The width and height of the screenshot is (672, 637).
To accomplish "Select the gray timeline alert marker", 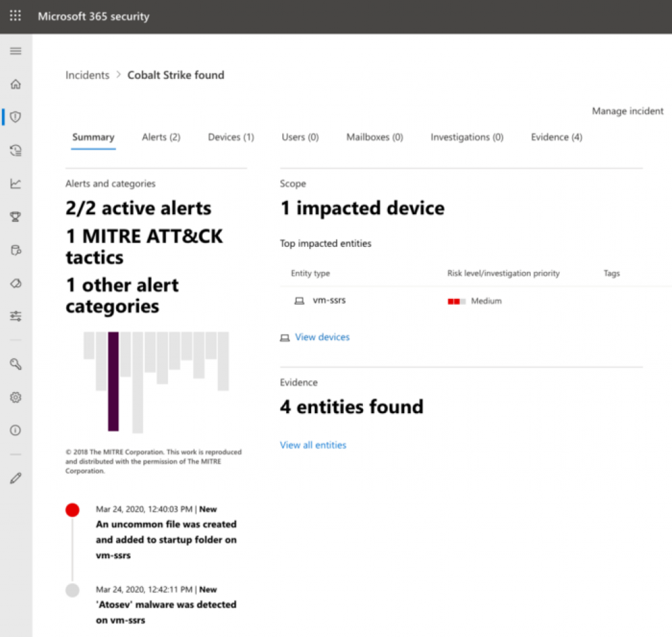I will 72,590.
